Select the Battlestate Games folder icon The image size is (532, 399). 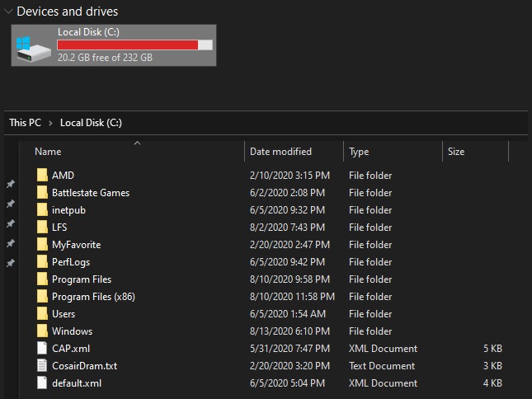[42, 193]
